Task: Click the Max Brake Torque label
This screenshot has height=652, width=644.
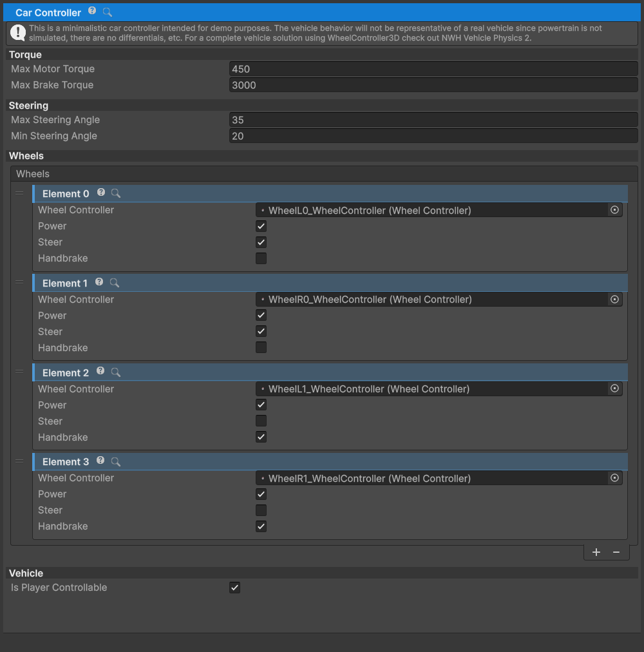Action: 52,85
